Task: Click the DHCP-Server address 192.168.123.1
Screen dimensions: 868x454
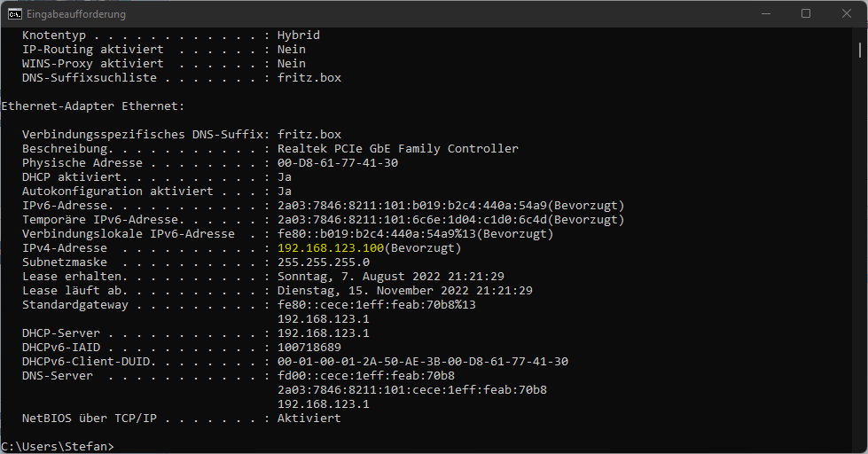Action: (x=324, y=333)
